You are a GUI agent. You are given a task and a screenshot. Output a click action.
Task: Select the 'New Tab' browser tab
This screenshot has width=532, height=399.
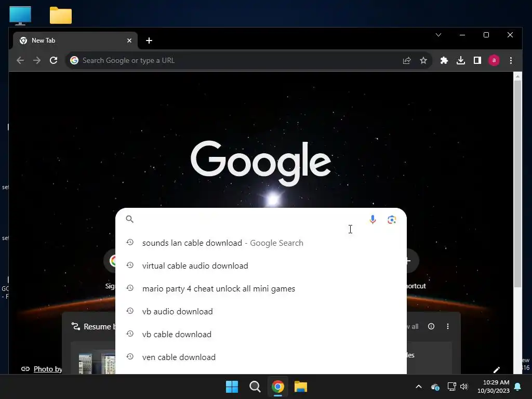75,41
